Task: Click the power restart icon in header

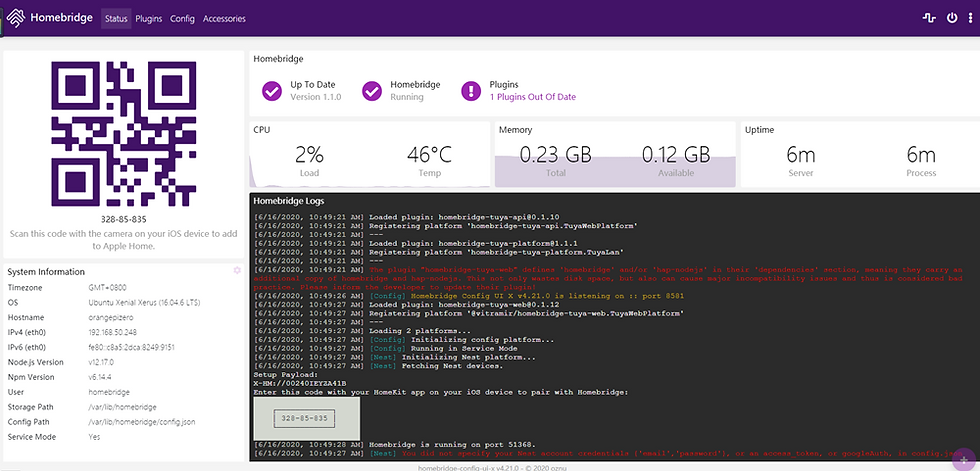Action: 952,18
